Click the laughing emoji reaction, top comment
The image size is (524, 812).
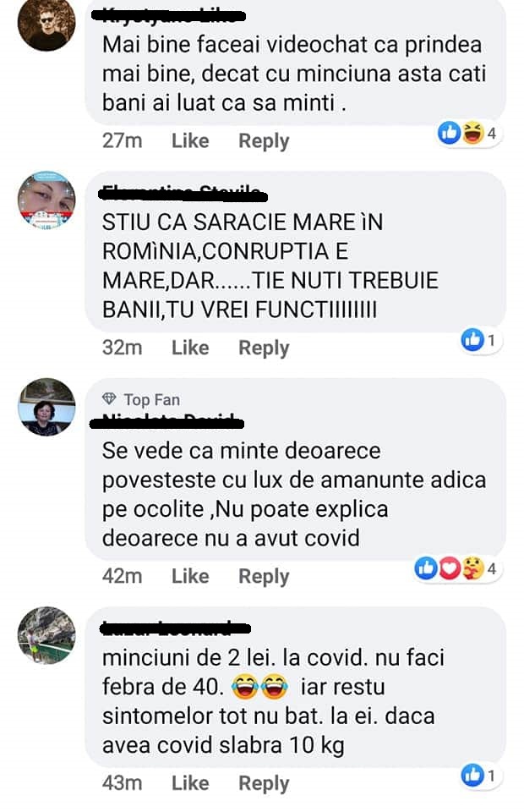tap(472, 133)
